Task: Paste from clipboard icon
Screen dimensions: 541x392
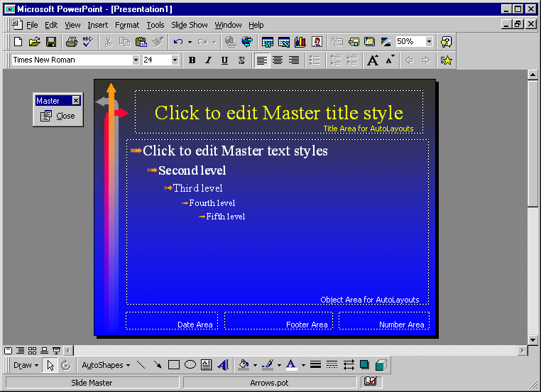Action: [x=141, y=42]
